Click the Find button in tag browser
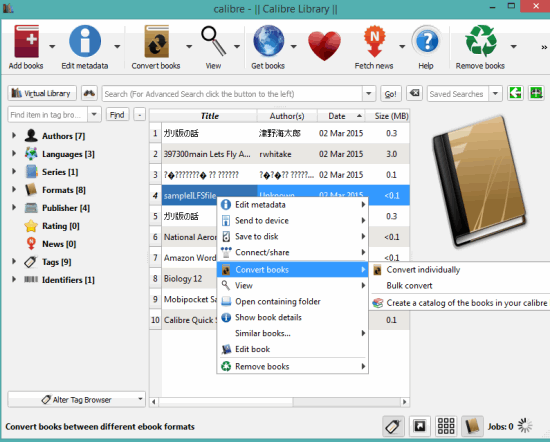The image size is (550, 442). 117,114
